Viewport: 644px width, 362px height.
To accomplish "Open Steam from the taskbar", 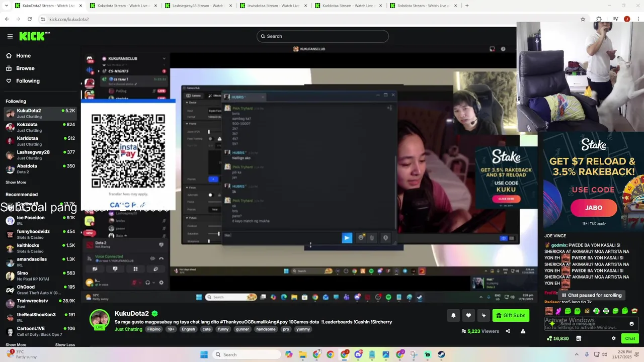I will pyautogui.click(x=441, y=354).
